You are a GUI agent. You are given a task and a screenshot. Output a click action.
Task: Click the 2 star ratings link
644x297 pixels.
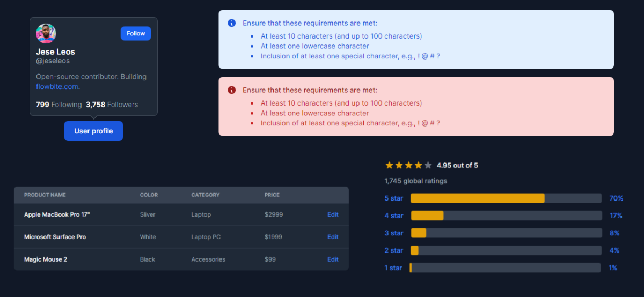click(x=394, y=250)
